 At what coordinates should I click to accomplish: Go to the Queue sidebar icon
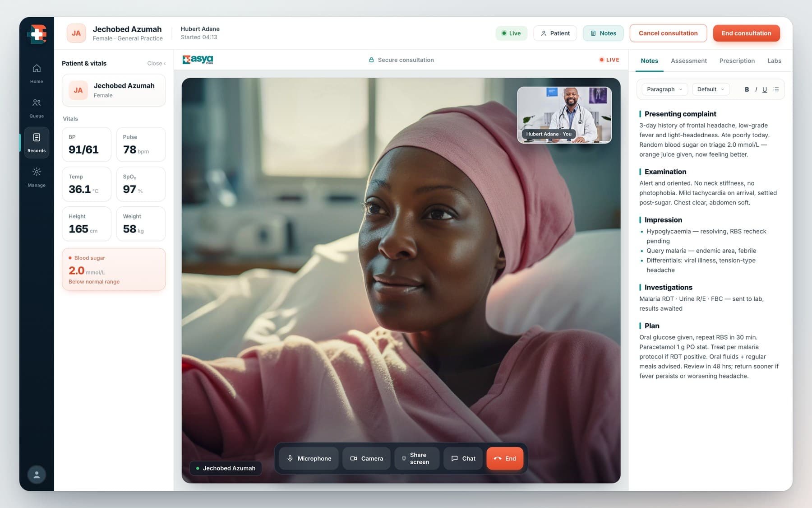click(37, 108)
